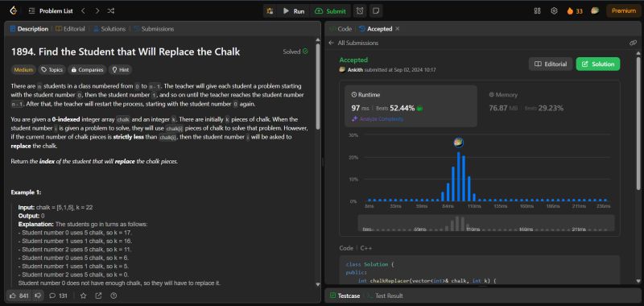Open layout grid icon in top bar

(x=537, y=11)
